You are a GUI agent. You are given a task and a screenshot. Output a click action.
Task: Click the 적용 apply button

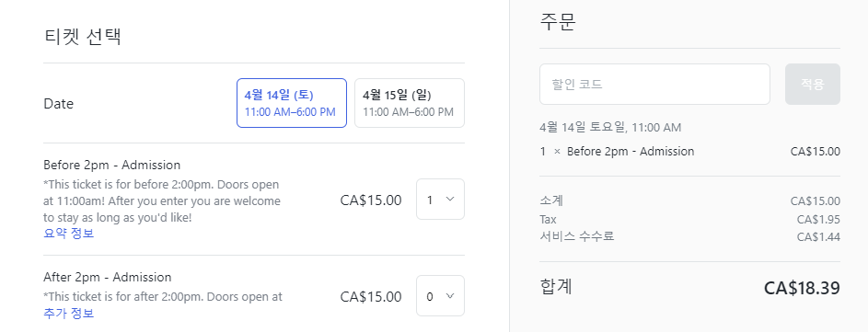pyautogui.click(x=812, y=84)
